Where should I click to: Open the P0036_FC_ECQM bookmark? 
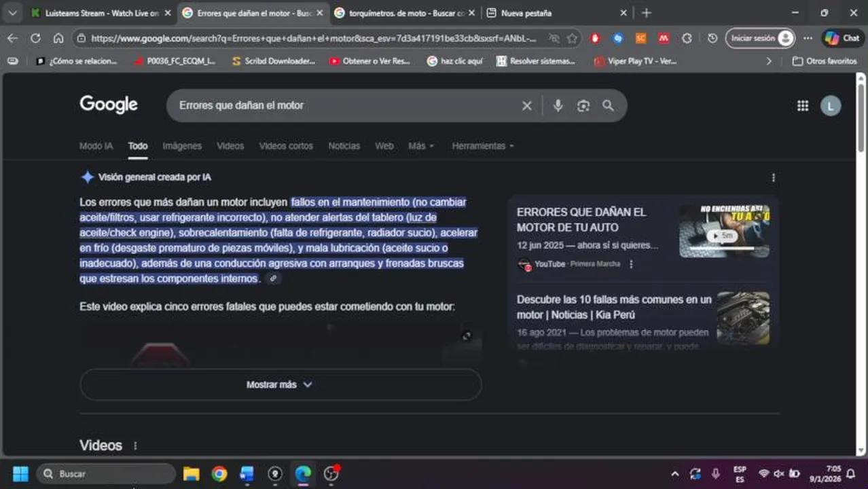(175, 61)
